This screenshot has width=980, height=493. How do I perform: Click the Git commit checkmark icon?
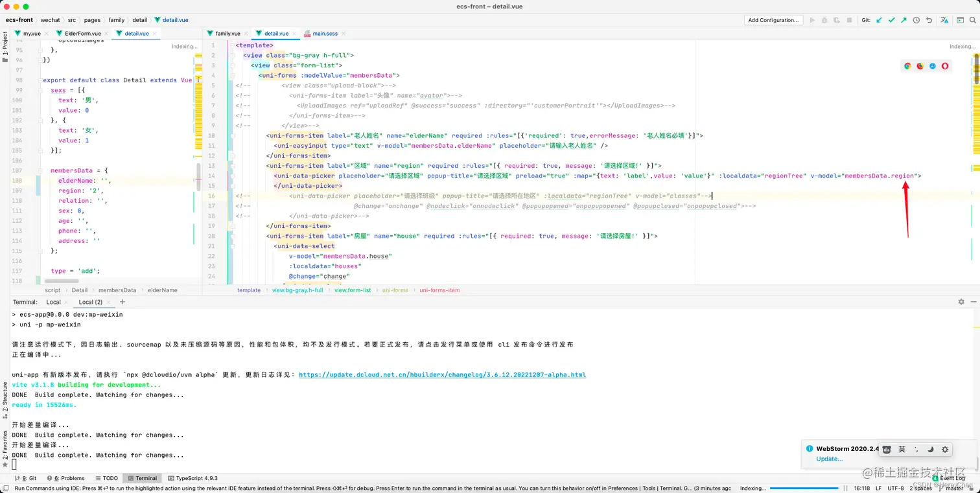[x=891, y=20]
